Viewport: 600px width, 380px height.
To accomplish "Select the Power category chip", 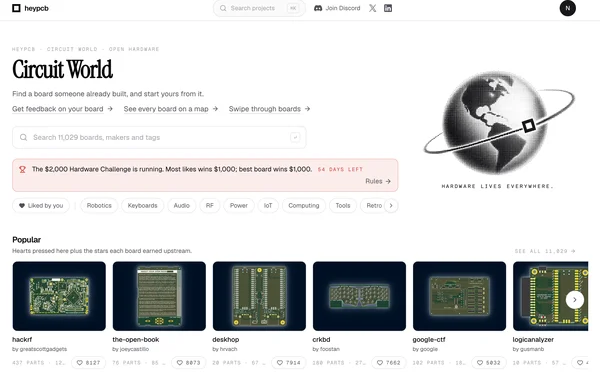I will point(238,205).
